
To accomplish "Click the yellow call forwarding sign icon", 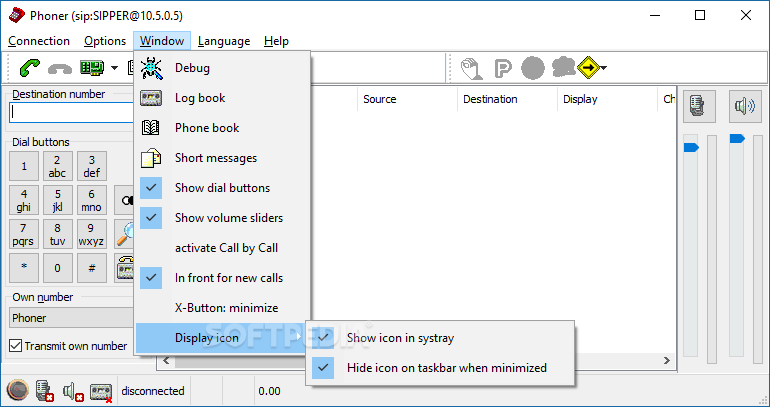I will coord(588,68).
